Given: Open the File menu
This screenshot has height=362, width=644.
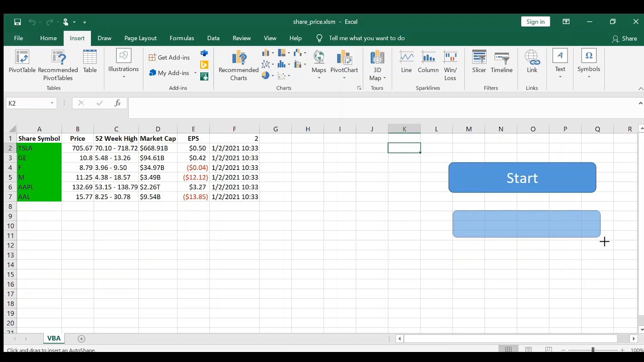Looking at the screenshot, I should (19, 38).
